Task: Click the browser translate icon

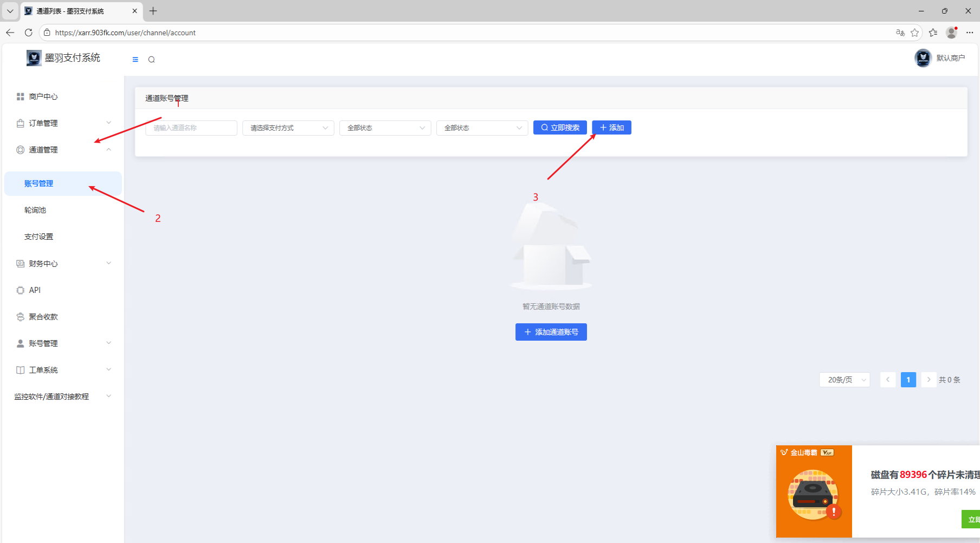Action: 900,33
